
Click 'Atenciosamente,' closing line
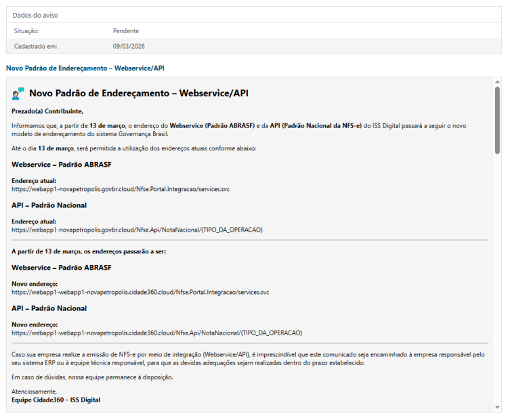[35, 392]
